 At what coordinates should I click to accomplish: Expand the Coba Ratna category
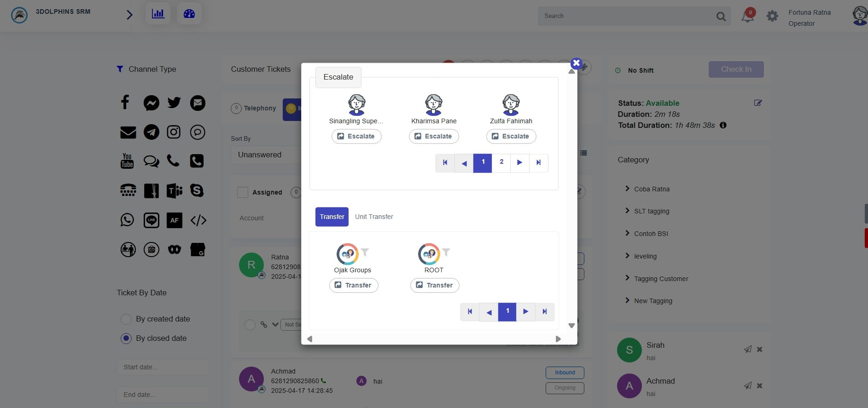click(x=652, y=189)
